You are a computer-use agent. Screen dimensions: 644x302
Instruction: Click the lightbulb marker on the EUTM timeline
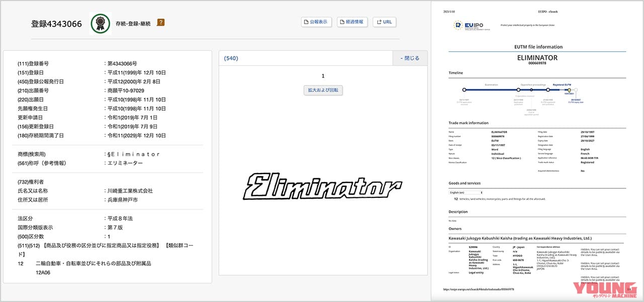point(570,90)
